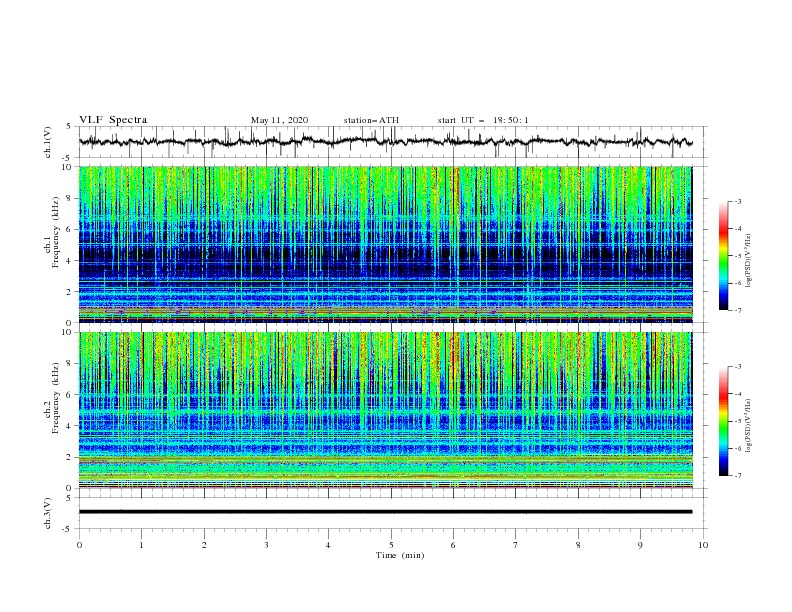Click the ch.3 flat black voltage trace
Image resolution: width=792 pixels, height=612 pixels.
click(385, 512)
